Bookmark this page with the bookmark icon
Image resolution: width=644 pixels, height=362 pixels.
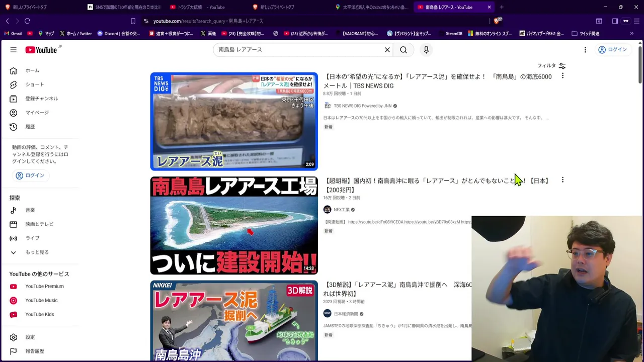(133, 21)
